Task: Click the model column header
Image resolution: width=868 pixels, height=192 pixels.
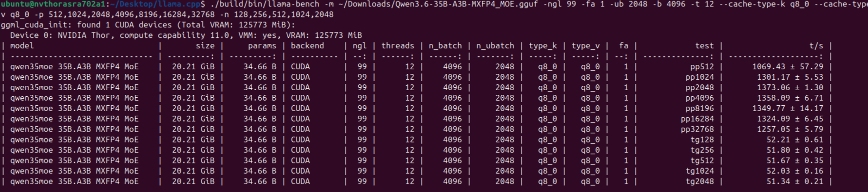Action: tap(22, 45)
